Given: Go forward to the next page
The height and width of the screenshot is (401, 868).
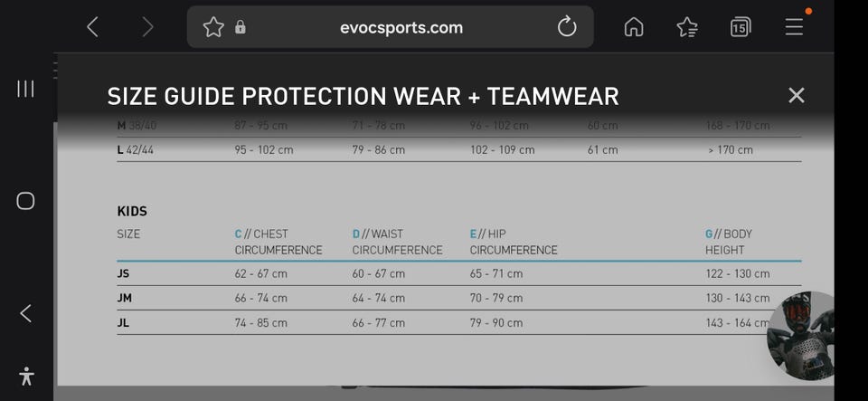Looking at the screenshot, I should [x=147, y=27].
